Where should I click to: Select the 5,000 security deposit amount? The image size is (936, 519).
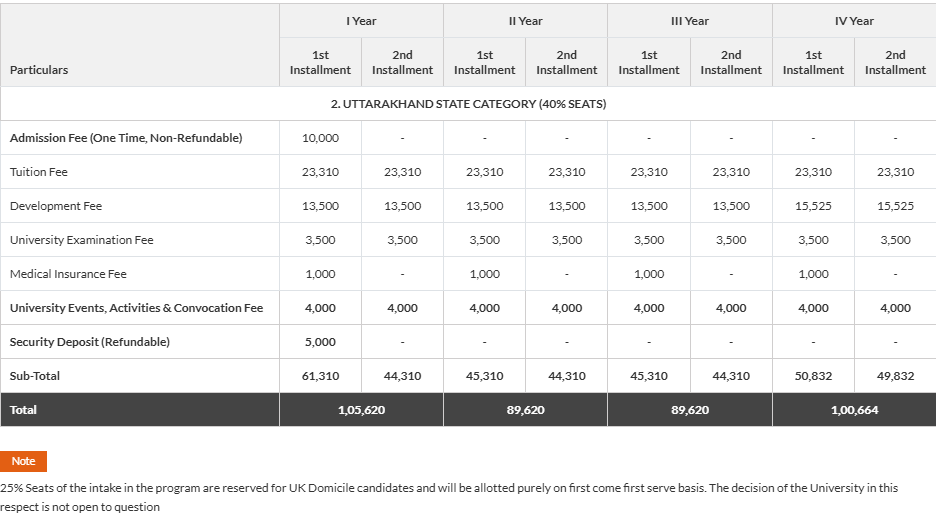(320, 342)
